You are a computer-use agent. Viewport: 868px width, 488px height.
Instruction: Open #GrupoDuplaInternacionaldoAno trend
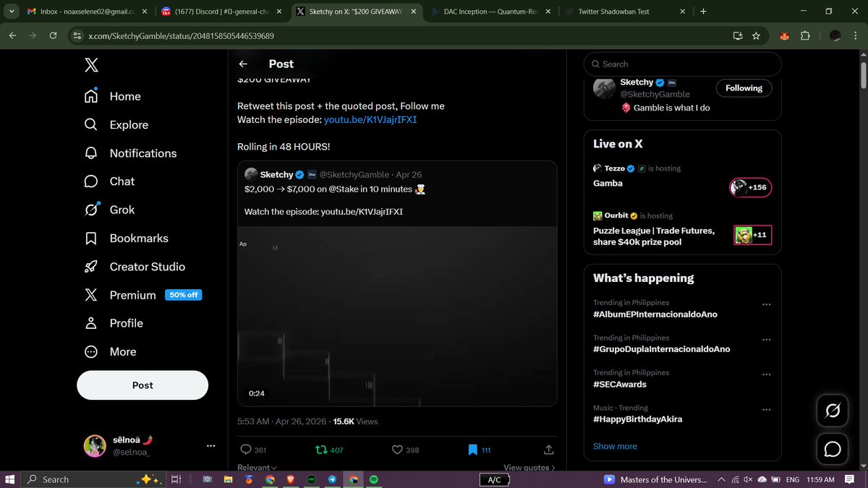click(x=662, y=349)
